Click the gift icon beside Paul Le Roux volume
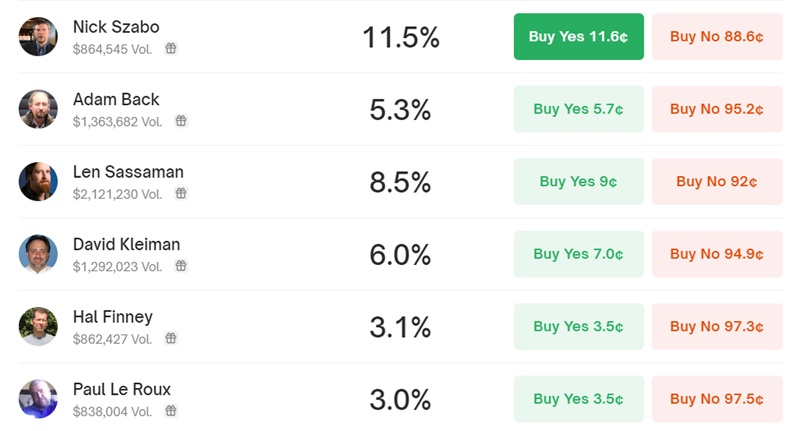800x431 pixels. pyautogui.click(x=171, y=411)
